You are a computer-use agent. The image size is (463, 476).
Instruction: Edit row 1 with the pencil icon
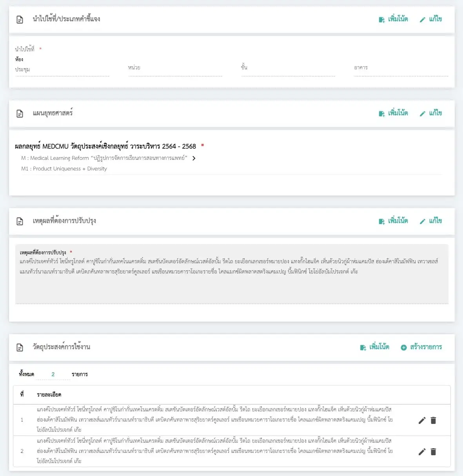pos(422,420)
